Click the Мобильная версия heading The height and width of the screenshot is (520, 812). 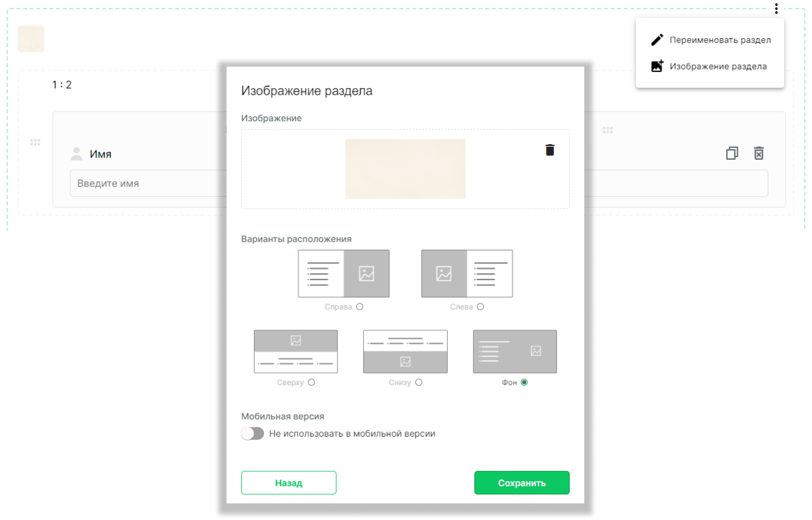point(282,416)
